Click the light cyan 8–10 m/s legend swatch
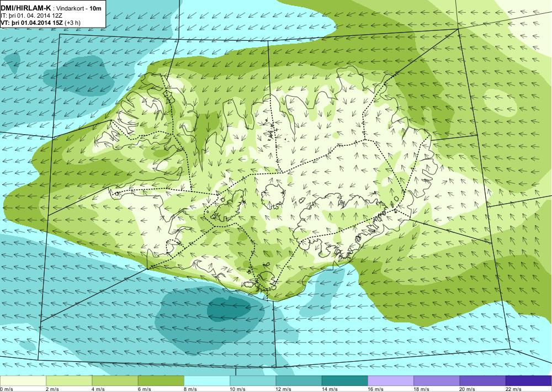Screen dimensions: 552x392 click(x=207, y=381)
